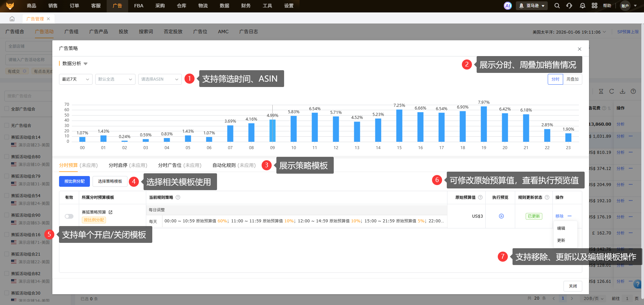
Task: Switch chart to 周叠加 view
Action: pyautogui.click(x=572, y=79)
